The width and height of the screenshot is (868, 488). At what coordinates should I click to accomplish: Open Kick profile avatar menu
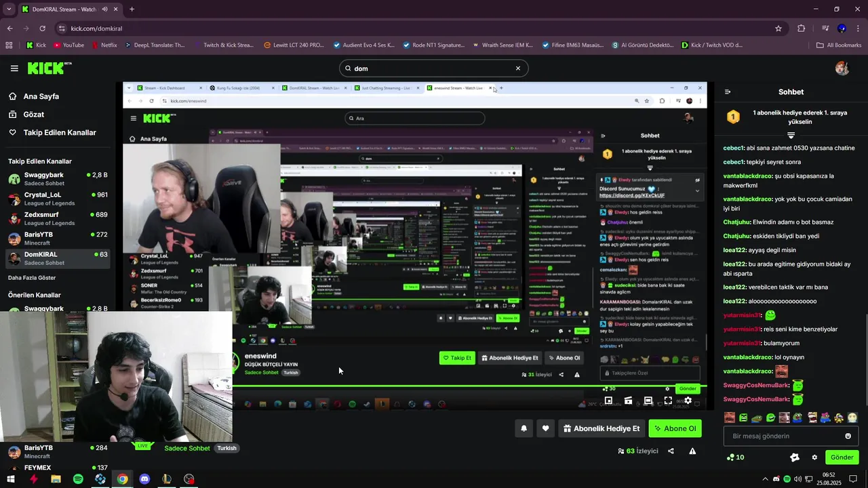coord(842,68)
